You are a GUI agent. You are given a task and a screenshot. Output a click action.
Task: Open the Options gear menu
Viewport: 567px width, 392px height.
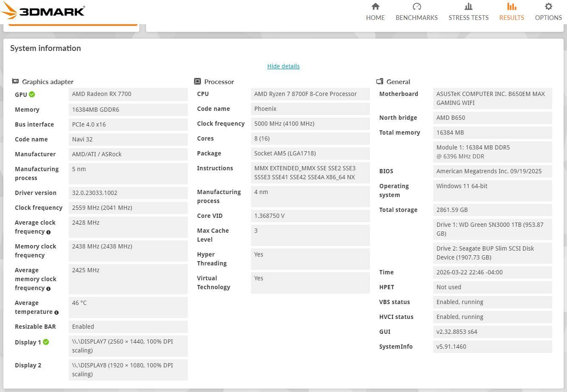[548, 12]
